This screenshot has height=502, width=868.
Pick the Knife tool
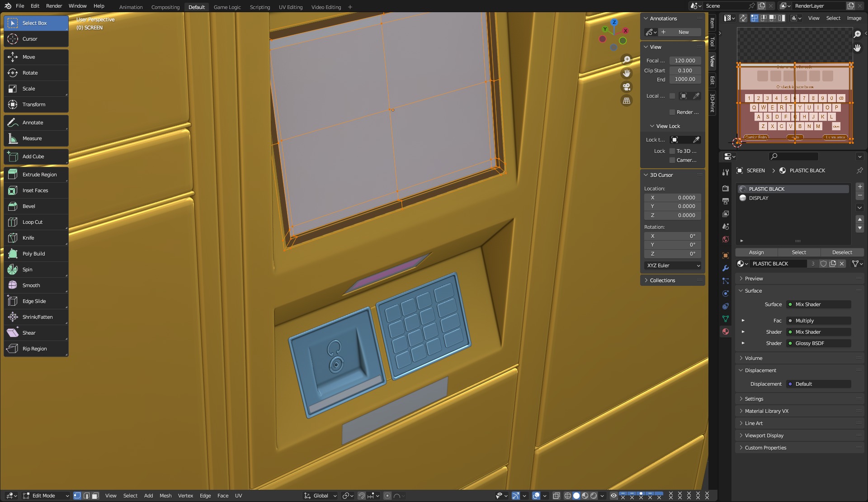pos(36,238)
